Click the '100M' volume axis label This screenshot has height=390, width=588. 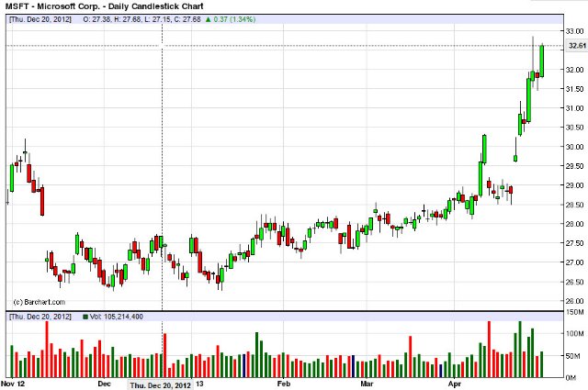coord(575,333)
